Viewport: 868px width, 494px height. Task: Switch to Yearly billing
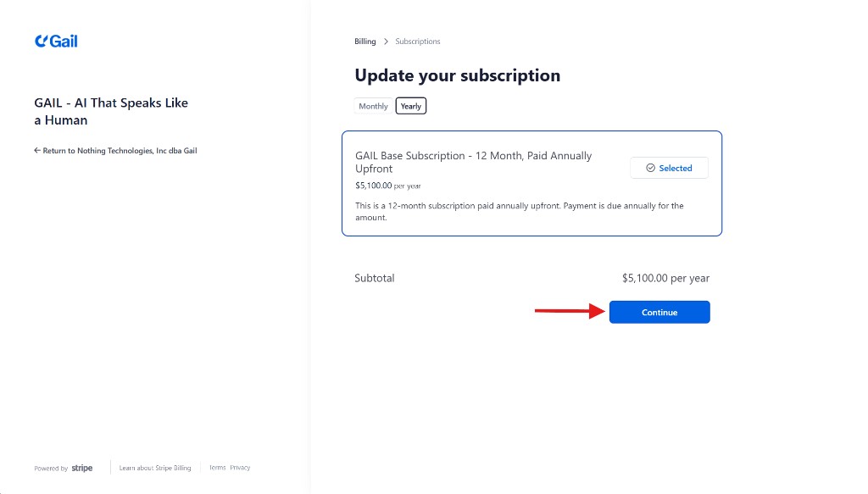click(410, 106)
